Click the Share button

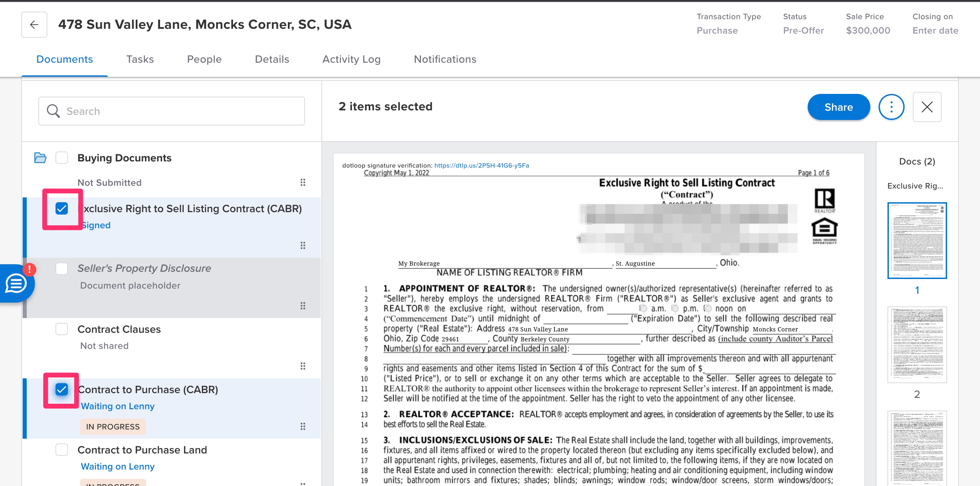coord(838,107)
